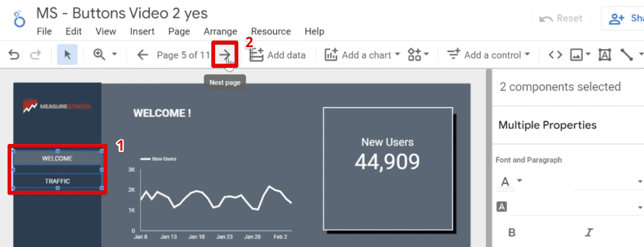Click the Jan 8 x-axis label
Screen dimensions: 644x247
(140, 237)
